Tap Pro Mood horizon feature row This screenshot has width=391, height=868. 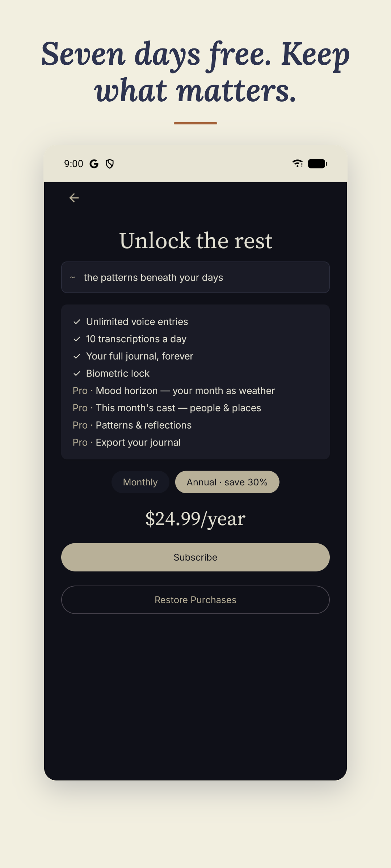[174, 391]
